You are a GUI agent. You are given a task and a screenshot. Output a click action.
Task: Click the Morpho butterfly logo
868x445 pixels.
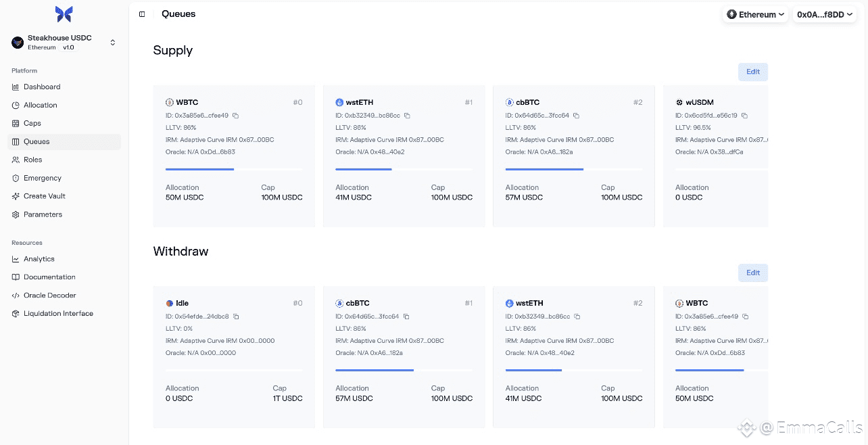point(64,14)
